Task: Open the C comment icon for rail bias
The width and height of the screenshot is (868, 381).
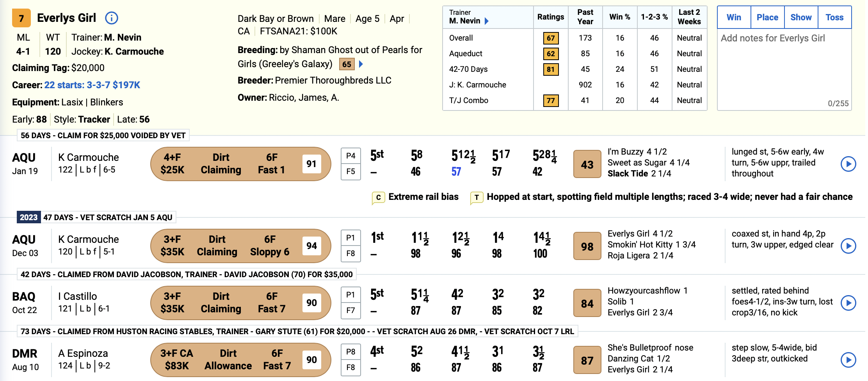Action: click(x=378, y=198)
